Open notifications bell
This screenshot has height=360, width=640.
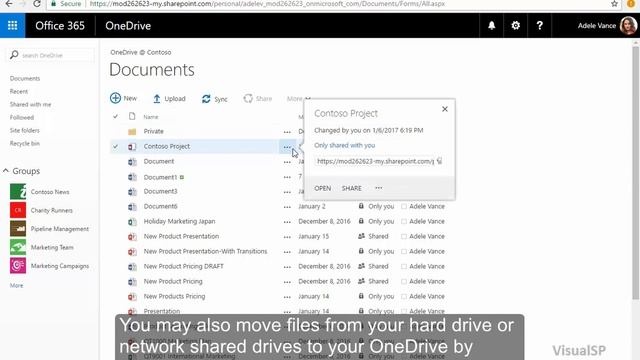[491, 25]
